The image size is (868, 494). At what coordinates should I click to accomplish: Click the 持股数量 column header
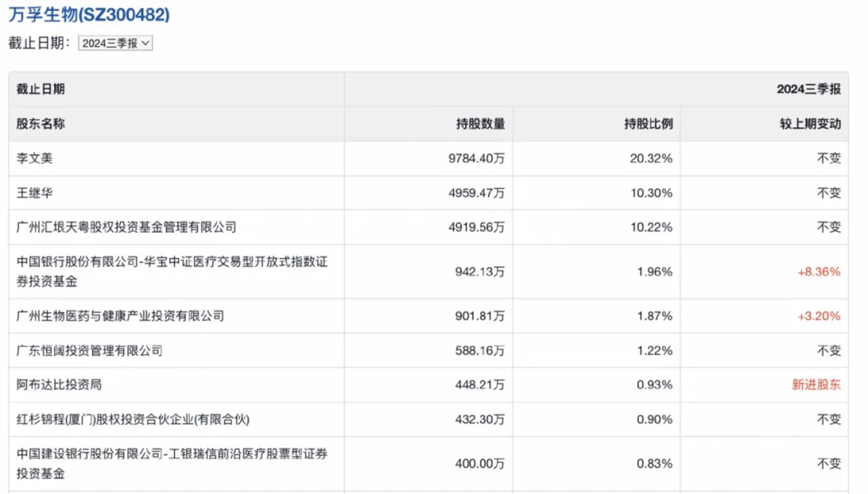tap(480, 124)
